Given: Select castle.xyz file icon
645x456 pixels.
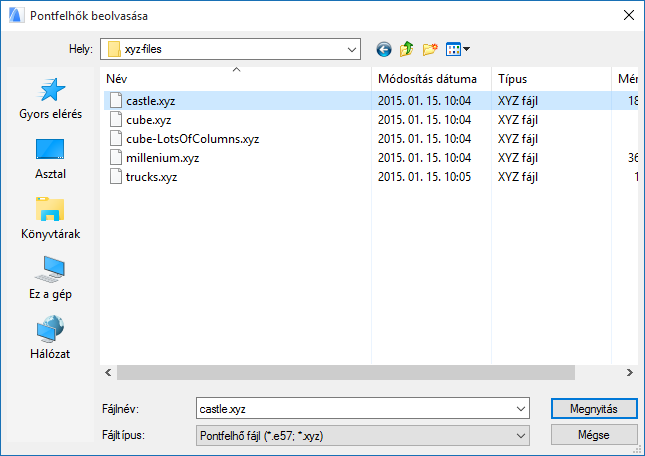Looking at the screenshot, I should tap(116, 100).
